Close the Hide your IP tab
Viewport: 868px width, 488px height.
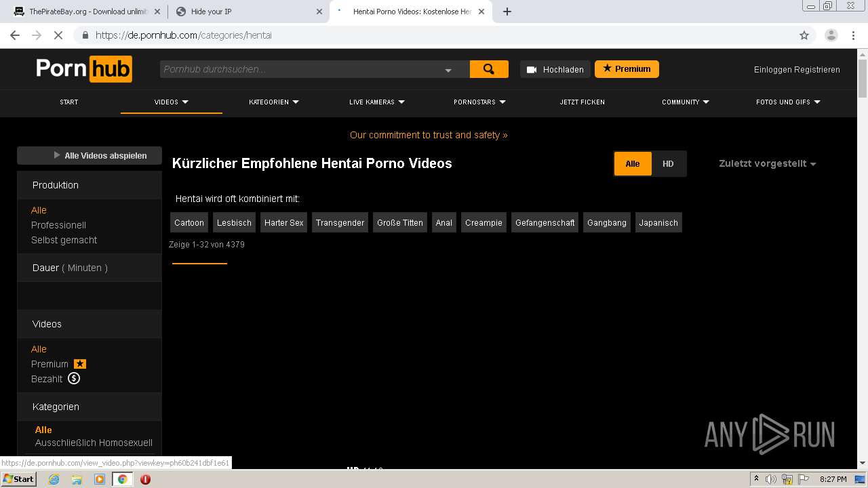point(319,12)
